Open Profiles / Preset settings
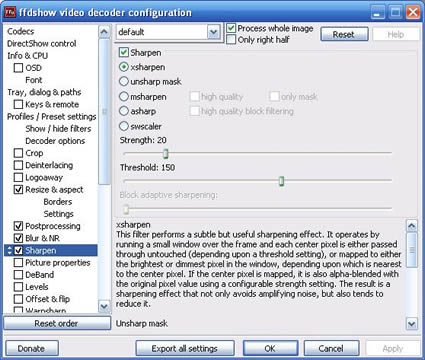 pyautogui.click(x=52, y=117)
